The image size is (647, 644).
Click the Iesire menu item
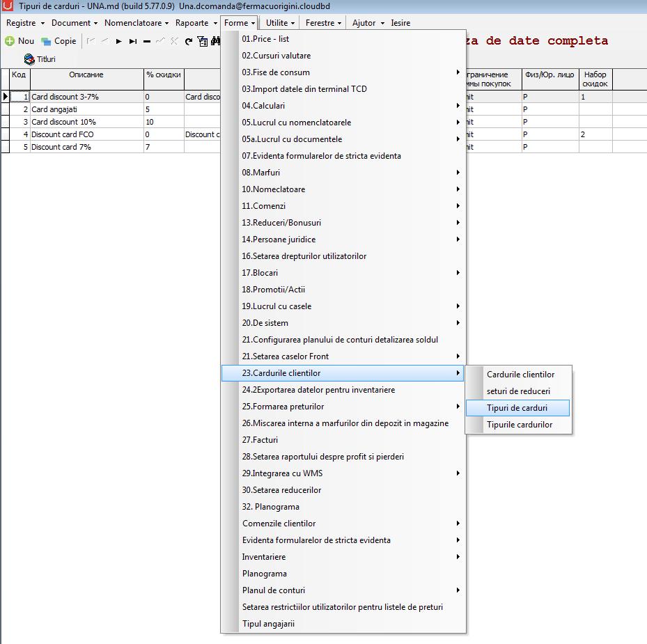tap(400, 23)
